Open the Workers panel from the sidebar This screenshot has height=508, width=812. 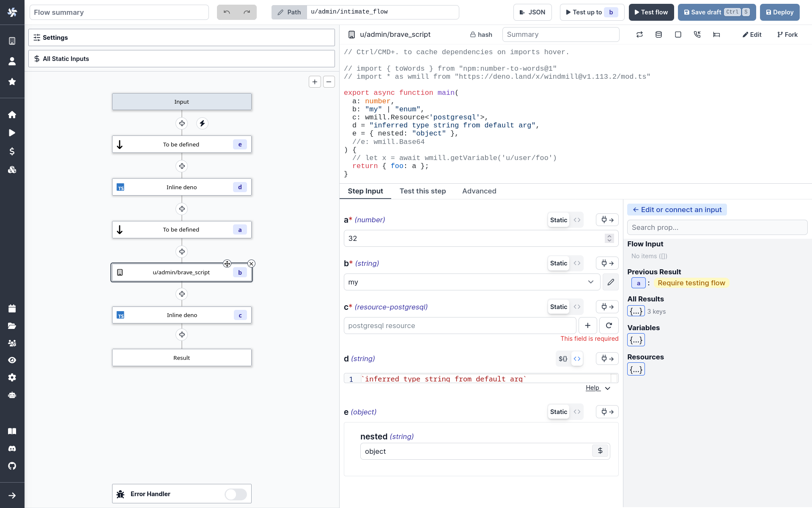point(12,395)
